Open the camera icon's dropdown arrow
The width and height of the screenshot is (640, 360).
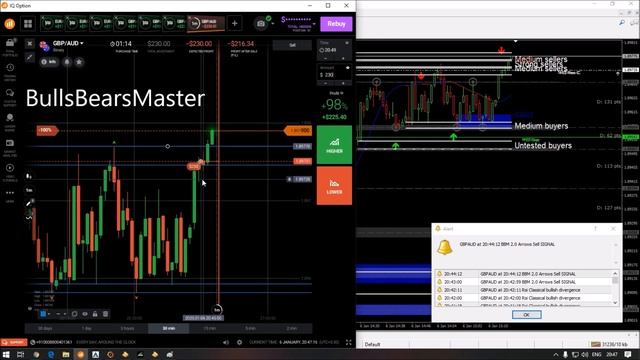(273, 24)
